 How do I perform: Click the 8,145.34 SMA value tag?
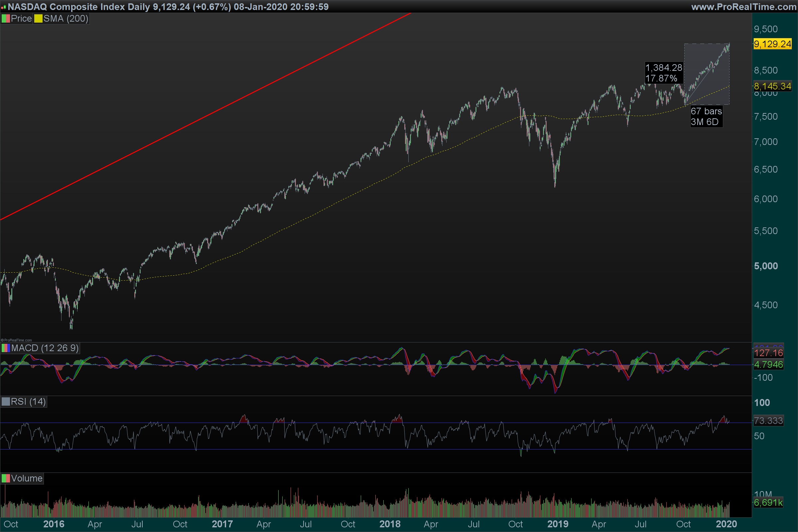[772, 86]
